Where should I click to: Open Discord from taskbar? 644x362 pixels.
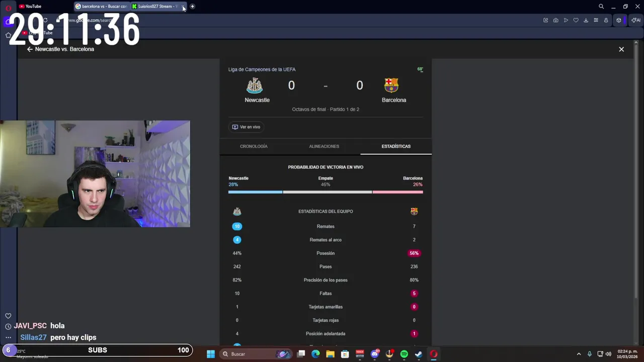coord(374,354)
